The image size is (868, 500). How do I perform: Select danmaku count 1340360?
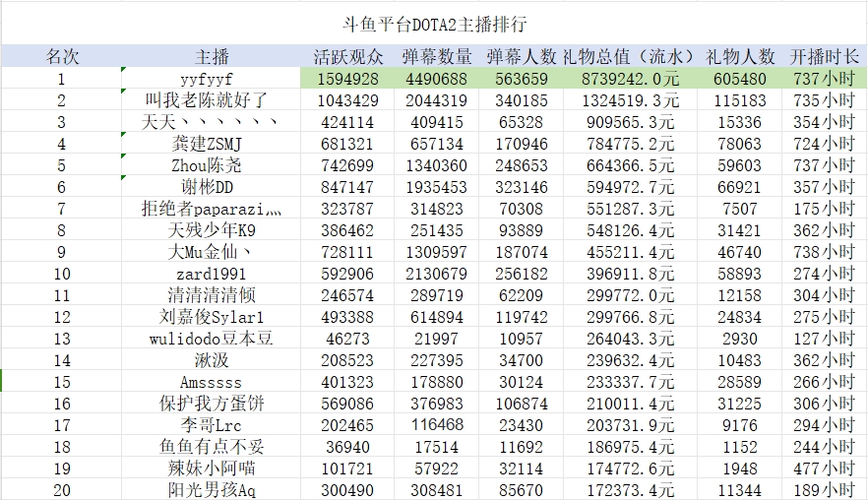point(436,165)
